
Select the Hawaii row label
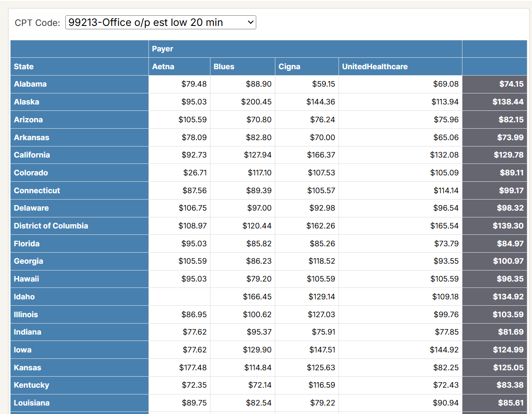coord(80,279)
